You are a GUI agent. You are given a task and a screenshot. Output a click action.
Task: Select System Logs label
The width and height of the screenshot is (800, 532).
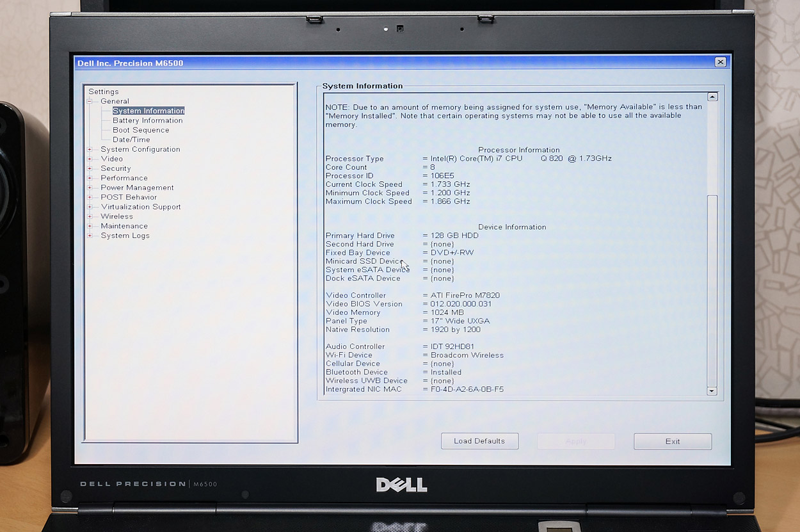[x=125, y=236]
